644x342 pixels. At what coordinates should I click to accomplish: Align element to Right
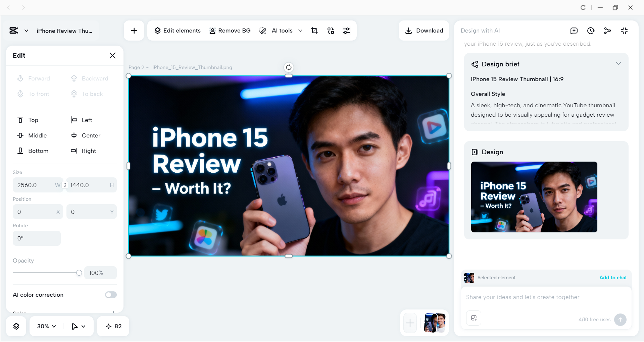point(83,151)
